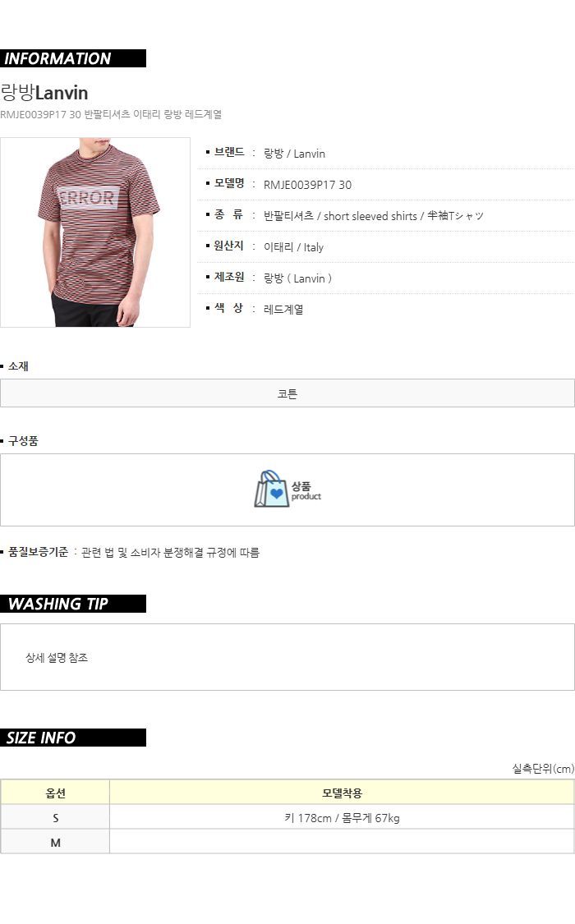Click the 이태리 / Italy origin value
The image size is (575, 924).
293,247
